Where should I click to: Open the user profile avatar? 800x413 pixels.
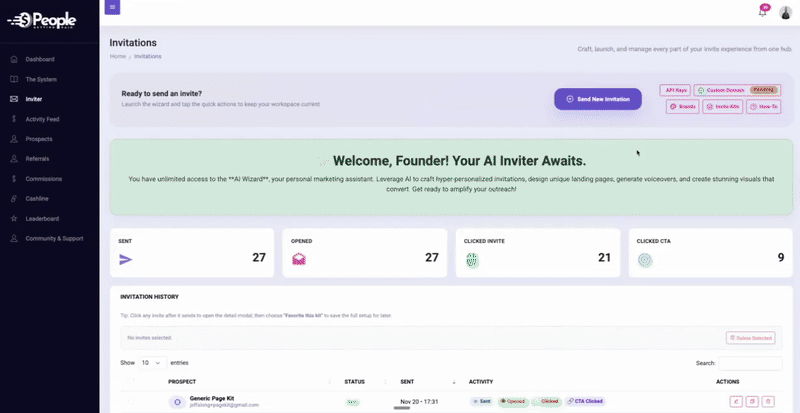coord(785,13)
